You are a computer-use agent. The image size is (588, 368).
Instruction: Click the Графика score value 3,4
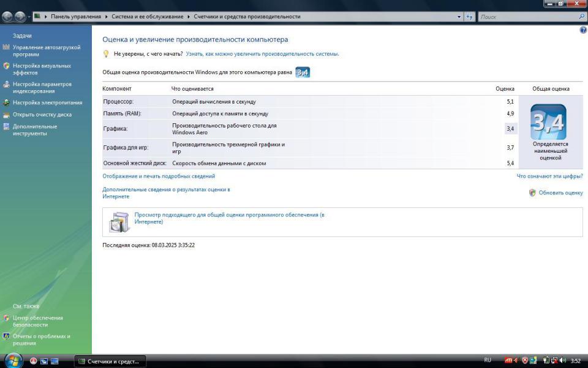point(510,129)
